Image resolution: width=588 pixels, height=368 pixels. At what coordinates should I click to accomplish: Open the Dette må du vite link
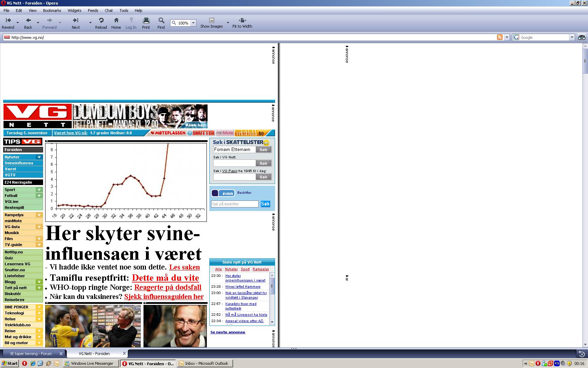tap(166, 278)
